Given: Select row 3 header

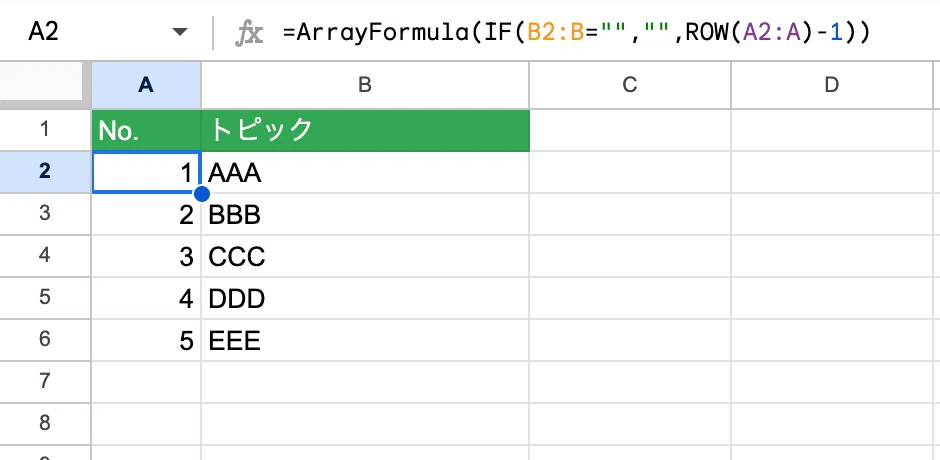Looking at the screenshot, I should (46, 214).
